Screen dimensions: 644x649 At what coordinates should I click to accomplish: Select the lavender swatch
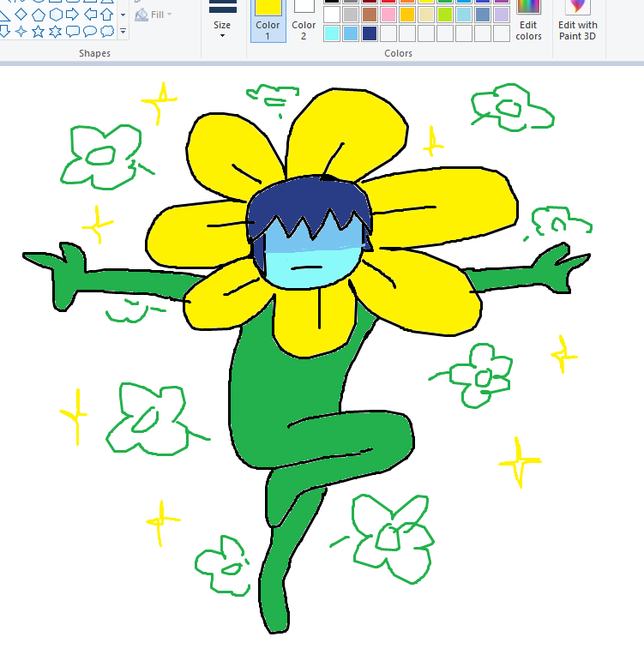click(501, 15)
